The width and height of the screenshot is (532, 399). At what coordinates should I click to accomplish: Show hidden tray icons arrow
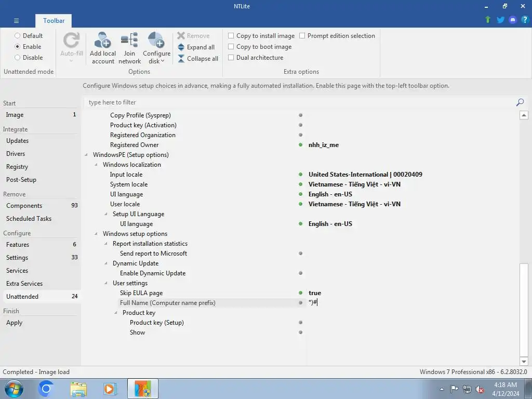tap(442, 389)
